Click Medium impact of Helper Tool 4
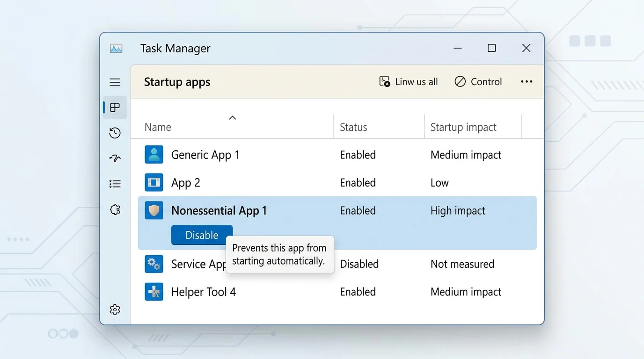644x359 pixels. (466, 292)
